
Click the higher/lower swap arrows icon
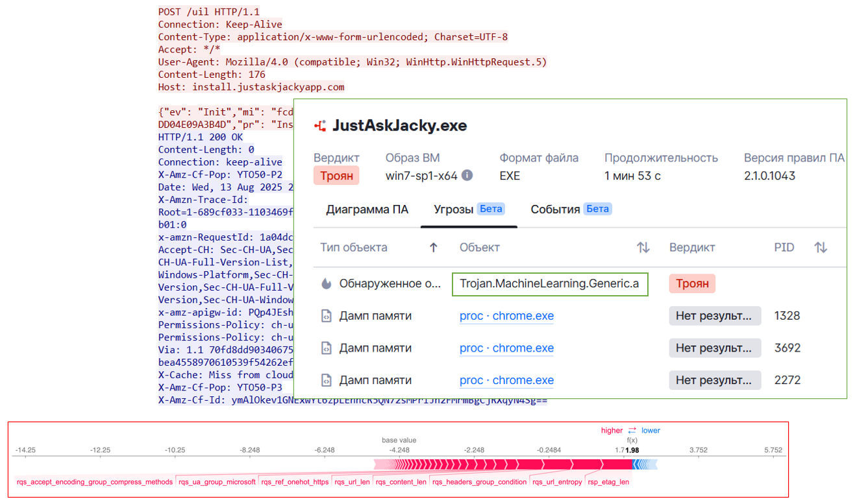point(632,431)
